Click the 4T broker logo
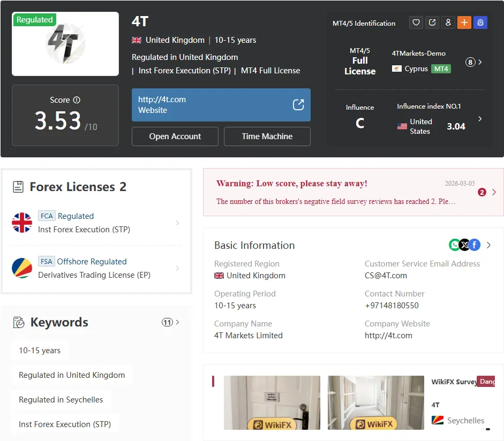Viewport: 504px width, 441px height. coord(65,44)
